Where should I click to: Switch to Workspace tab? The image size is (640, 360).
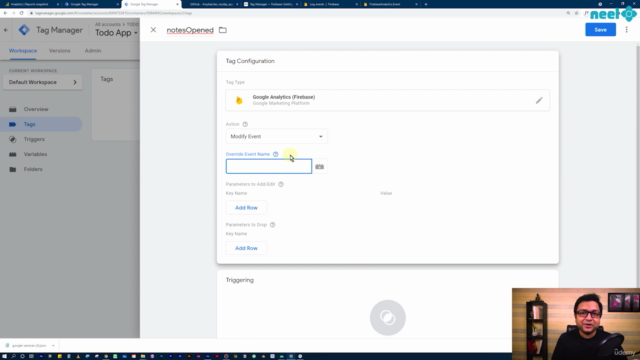[x=23, y=51]
